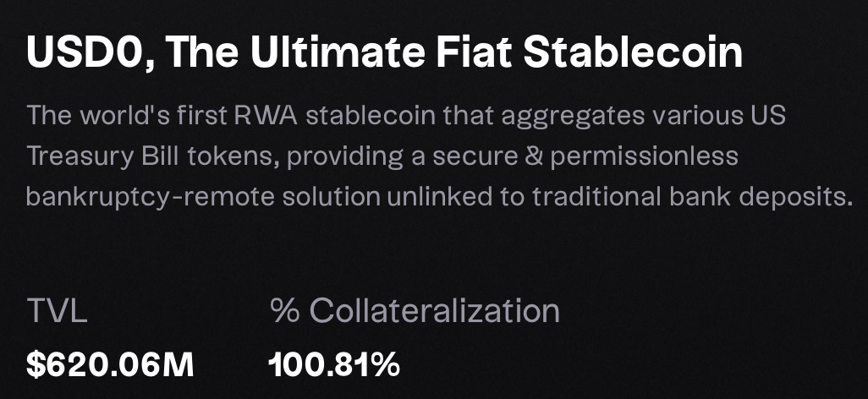
Task: Click Stablecoin in the main heading
Action: tap(633, 54)
